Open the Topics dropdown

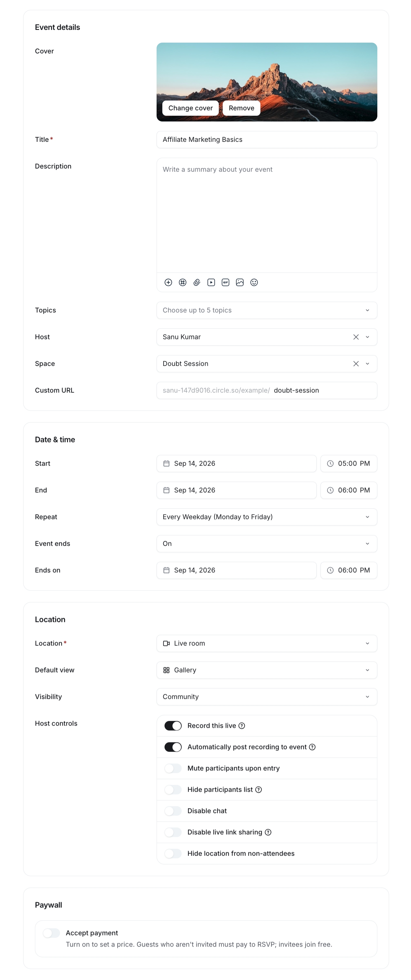click(267, 310)
